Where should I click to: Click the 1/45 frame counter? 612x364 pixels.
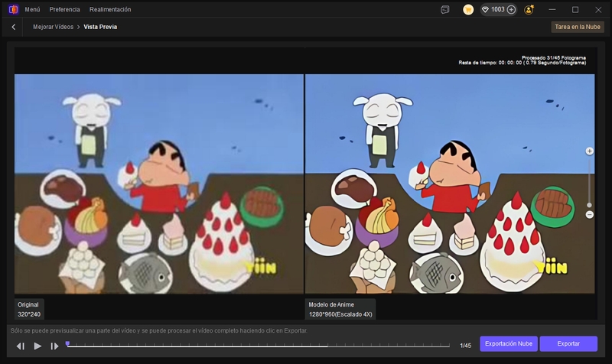(x=465, y=346)
